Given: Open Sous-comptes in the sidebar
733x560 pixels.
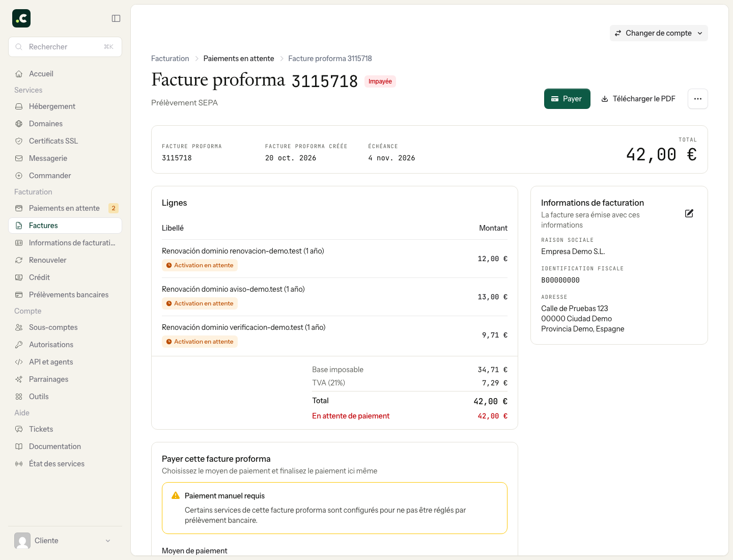Looking at the screenshot, I should (65, 327).
